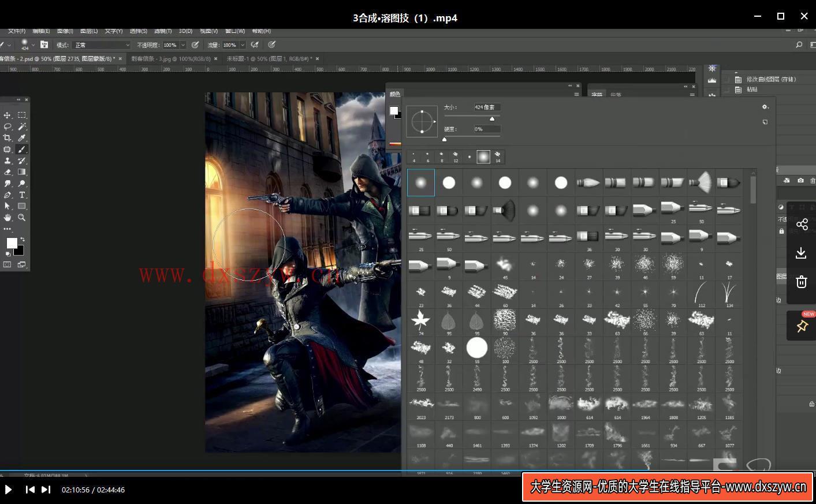Switch to 刺客信条 - 3.jpg document tab
The image size is (816, 504).
171,59
